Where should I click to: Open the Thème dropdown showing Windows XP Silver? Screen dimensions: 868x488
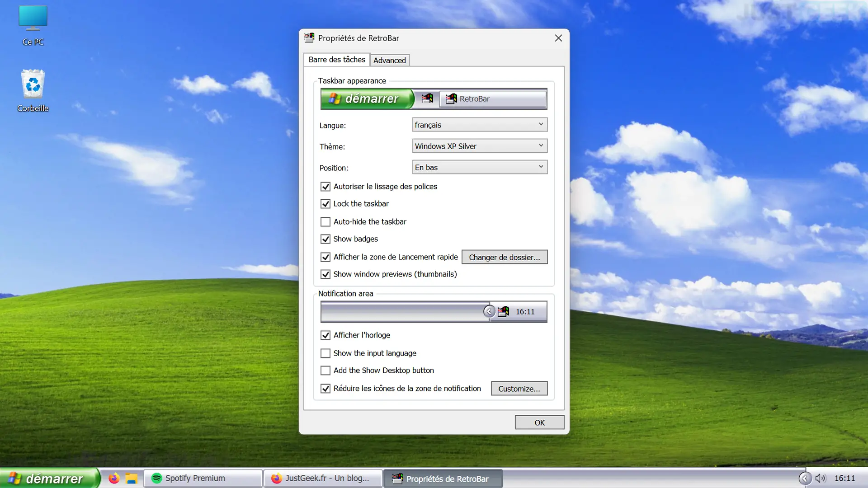coord(480,146)
